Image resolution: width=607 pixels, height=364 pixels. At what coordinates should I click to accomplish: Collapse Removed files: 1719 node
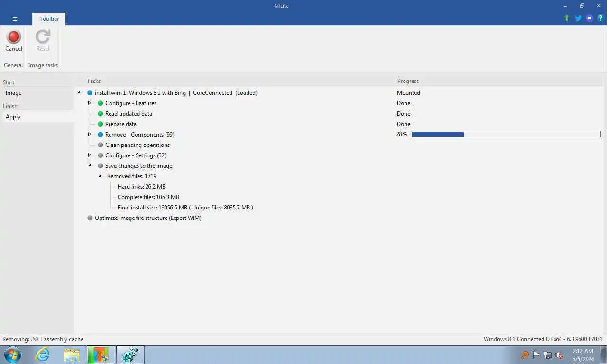pyautogui.click(x=100, y=176)
